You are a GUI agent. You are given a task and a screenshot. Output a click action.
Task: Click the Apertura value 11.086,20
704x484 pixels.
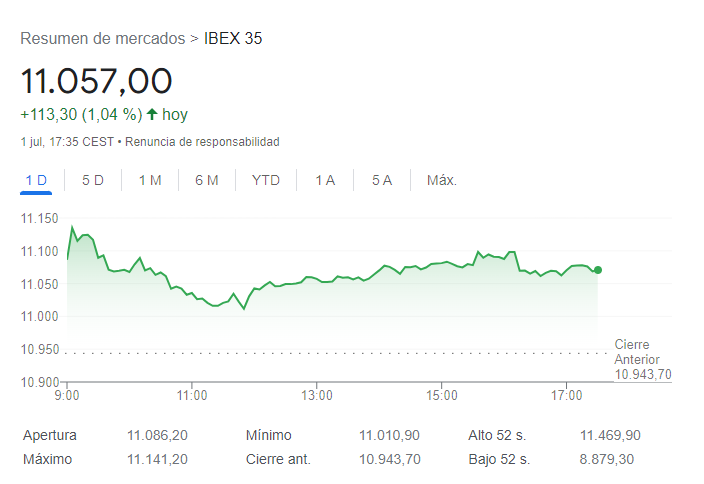click(x=158, y=435)
